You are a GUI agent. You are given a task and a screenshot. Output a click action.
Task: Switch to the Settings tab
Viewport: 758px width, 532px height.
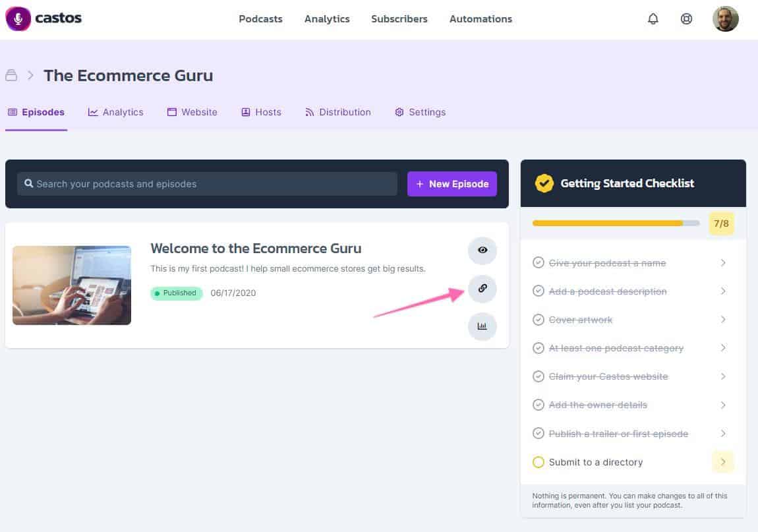(420, 112)
